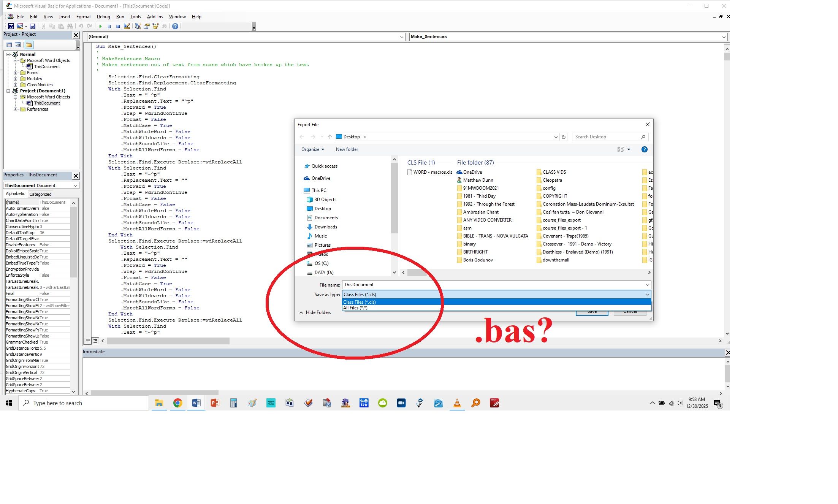Open the Save as type dropdown
The width and height of the screenshot is (838, 504).
pyautogui.click(x=648, y=294)
